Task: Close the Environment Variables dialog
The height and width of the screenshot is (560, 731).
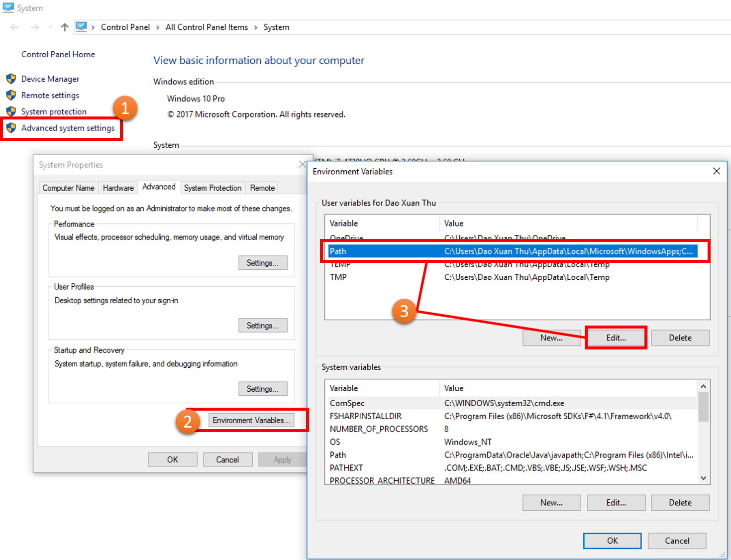Action: (x=717, y=171)
